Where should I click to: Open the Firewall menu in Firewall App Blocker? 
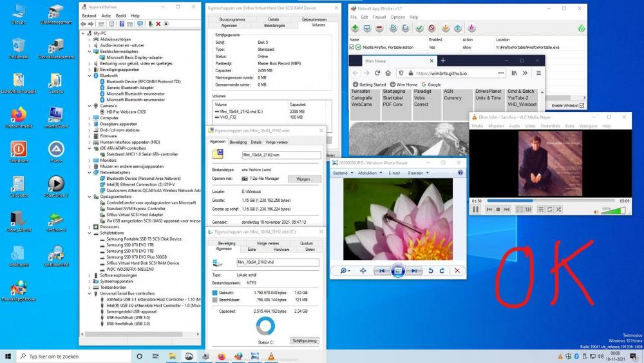click(379, 17)
